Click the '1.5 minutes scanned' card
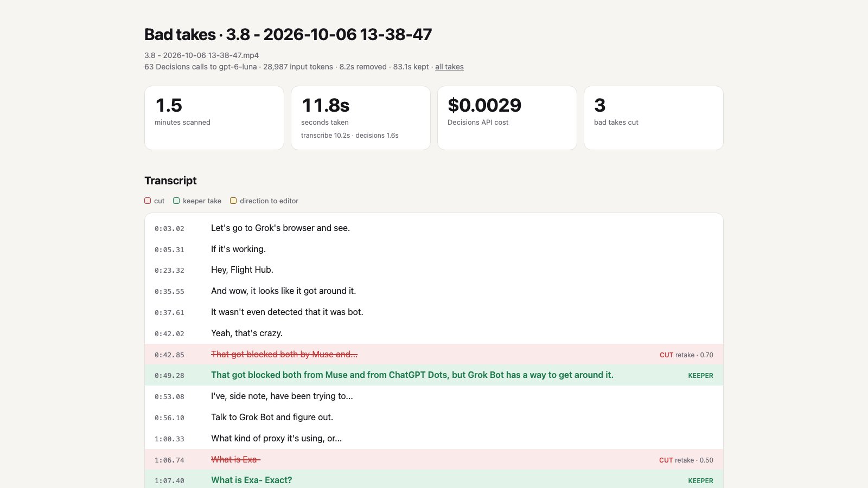This screenshot has height=488, width=868. pos(214,118)
